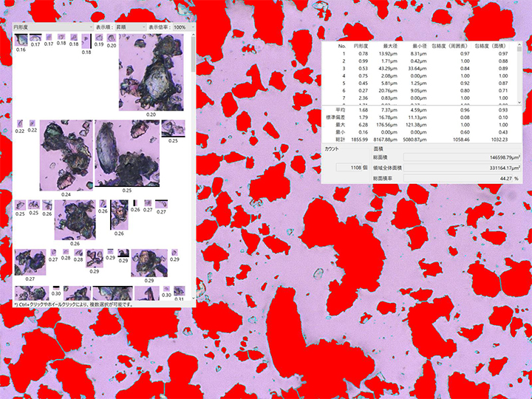The height and width of the screenshot is (399, 532).
Task: Pick the small particle thumbnail labeled 0.19
Action: (99, 38)
